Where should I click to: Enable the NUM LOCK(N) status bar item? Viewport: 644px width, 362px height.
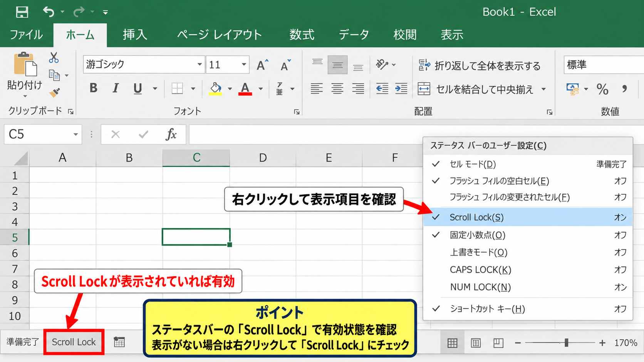click(528, 287)
